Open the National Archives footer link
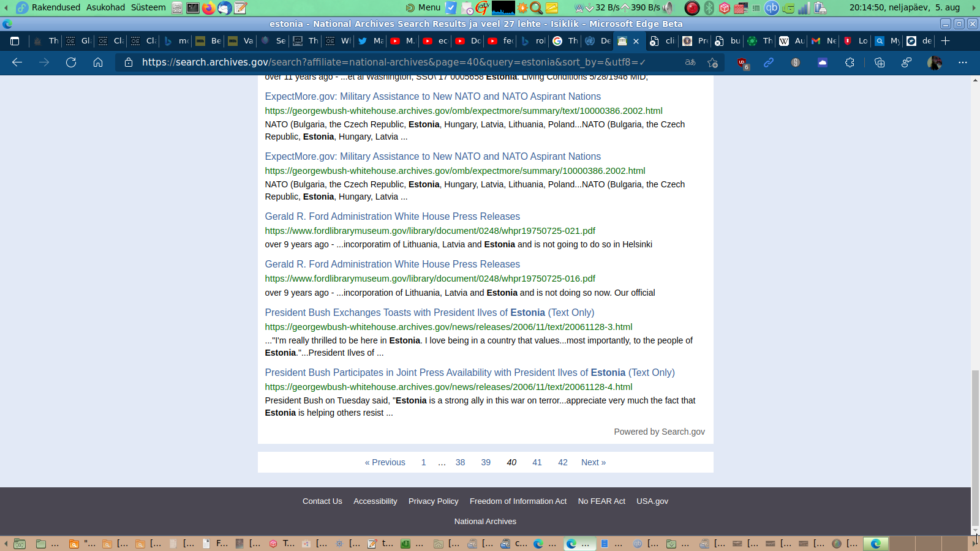Screen dimensions: 980x551 click(x=485, y=521)
